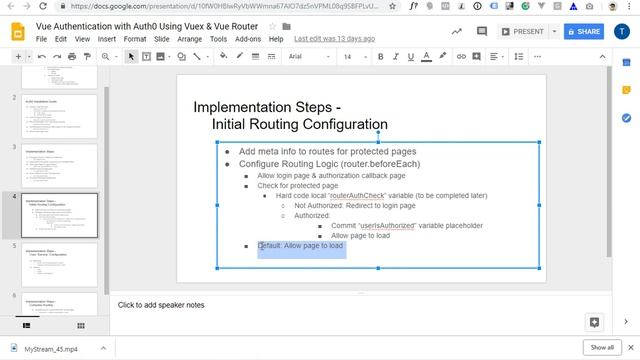Click the speaker notes field

[x=361, y=305]
